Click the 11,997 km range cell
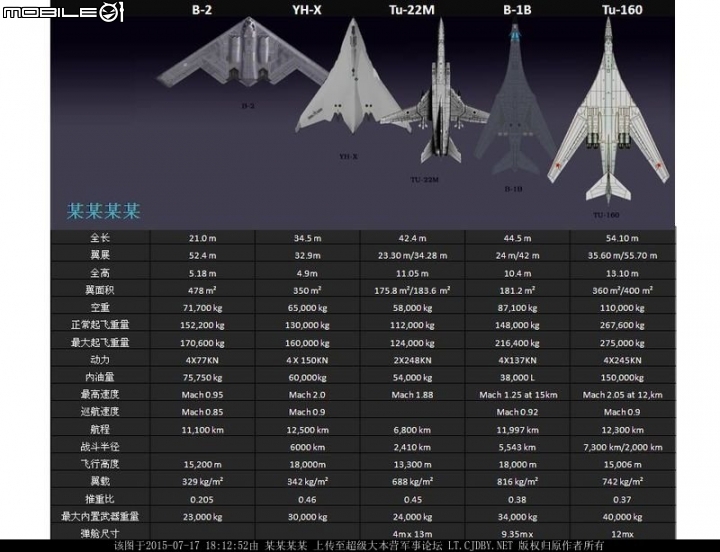The width and height of the screenshot is (720, 552). [518, 430]
